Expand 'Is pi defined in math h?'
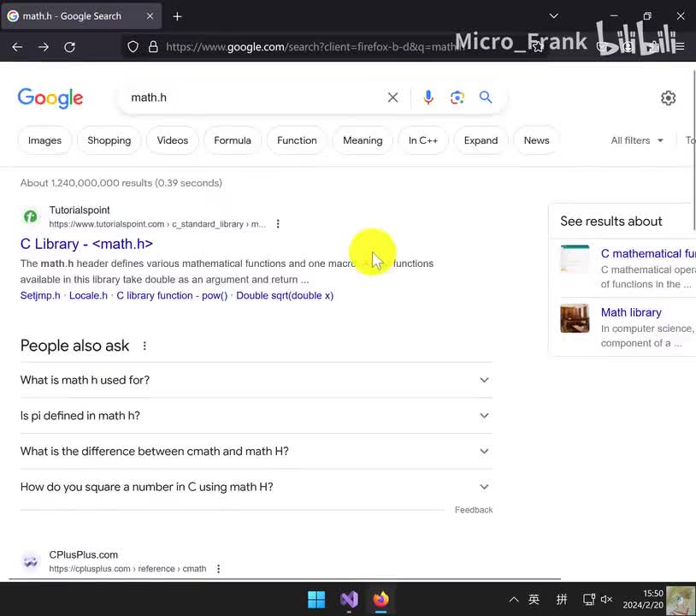 coord(257,416)
